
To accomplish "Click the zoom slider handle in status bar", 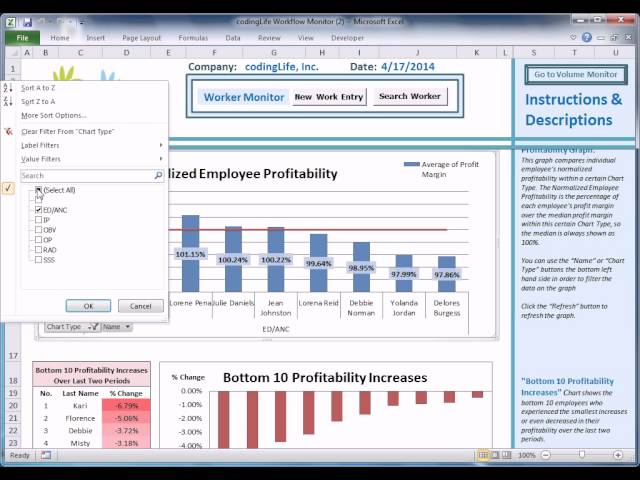I will [582, 455].
